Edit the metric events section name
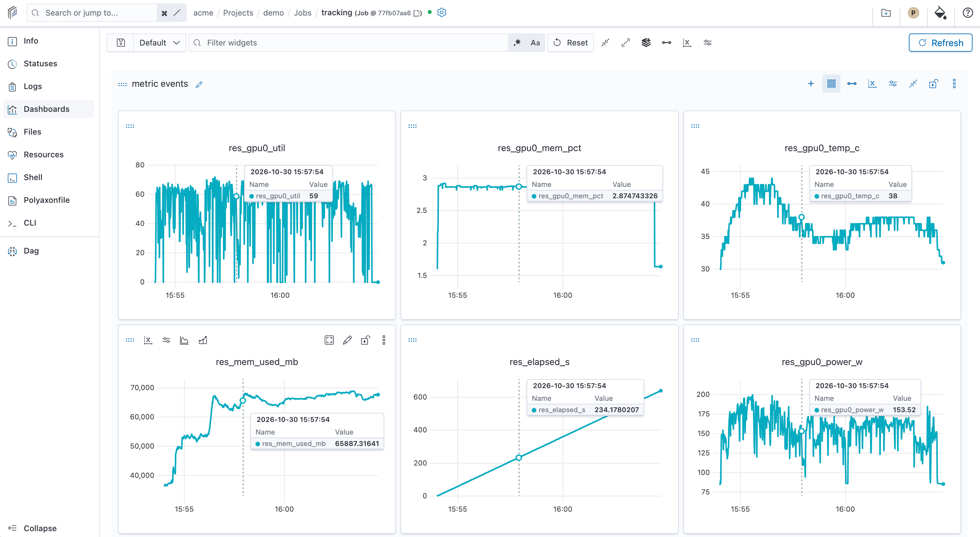The height and width of the screenshot is (537, 980). pyautogui.click(x=199, y=85)
